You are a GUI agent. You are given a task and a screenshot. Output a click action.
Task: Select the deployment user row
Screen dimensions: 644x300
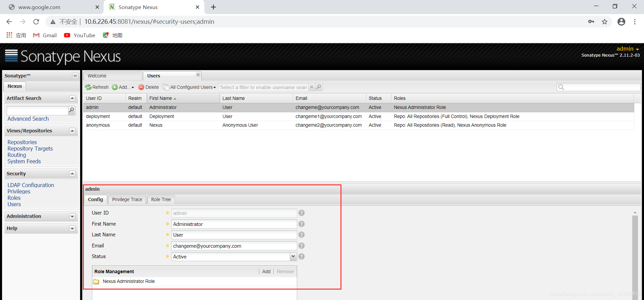point(359,116)
